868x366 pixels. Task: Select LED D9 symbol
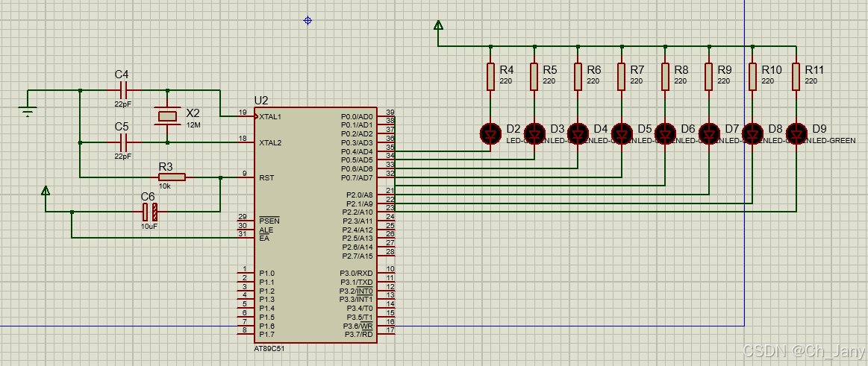[796, 133]
